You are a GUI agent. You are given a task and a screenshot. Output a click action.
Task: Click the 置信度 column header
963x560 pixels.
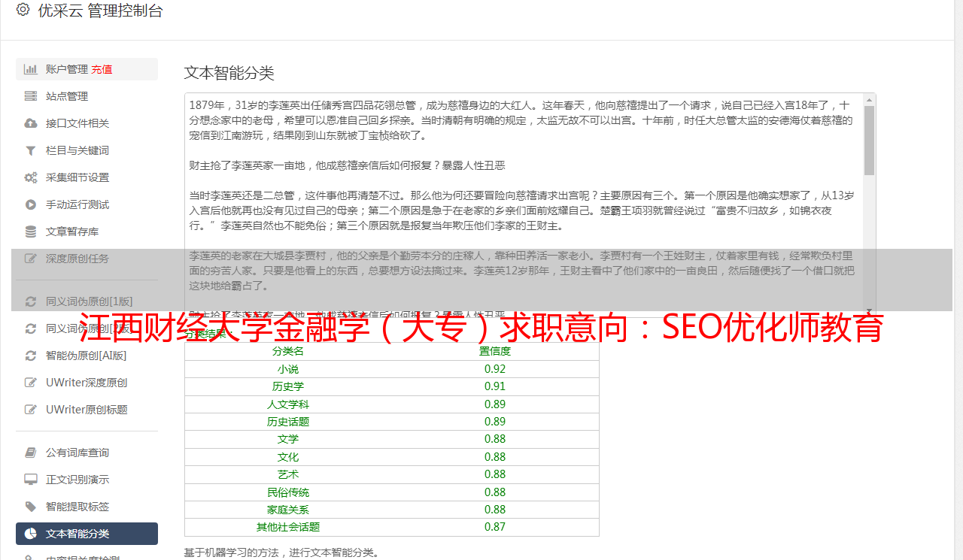pyautogui.click(x=495, y=351)
